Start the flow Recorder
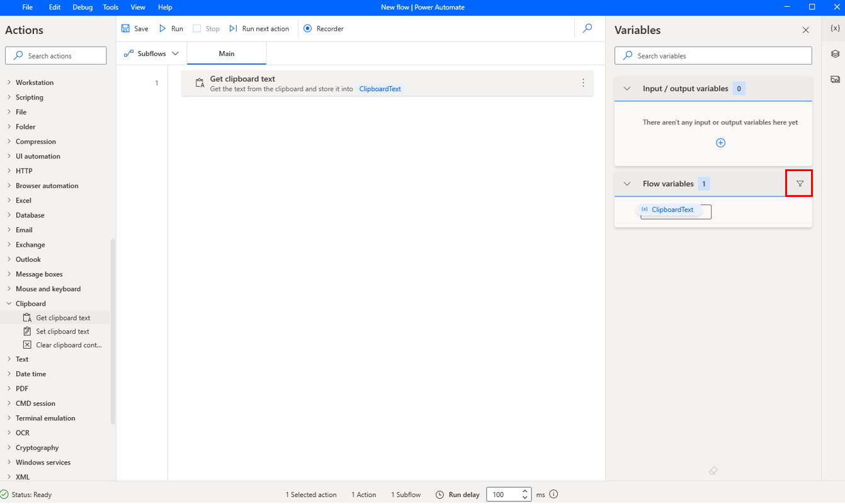The width and height of the screenshot is (845, 504). pos(323,28)
